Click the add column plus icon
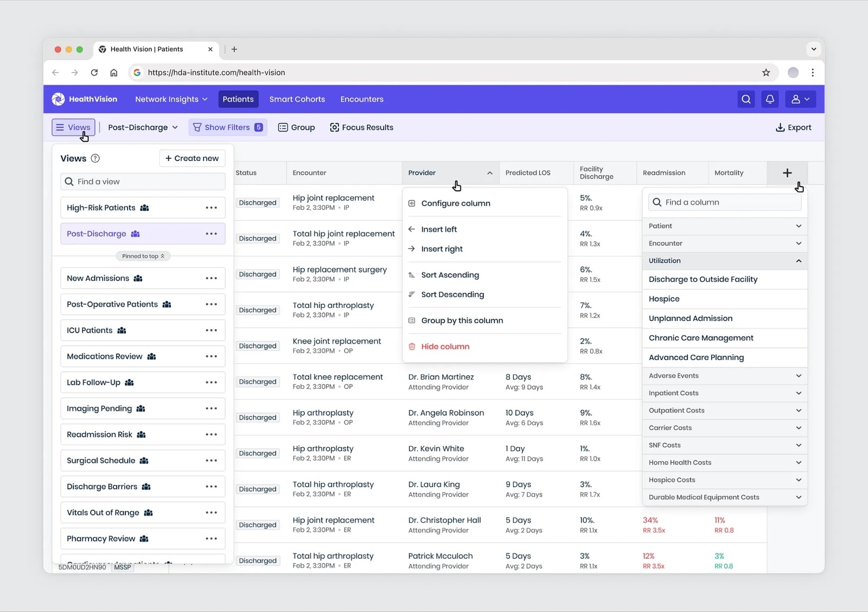The width and height of the screenshot is (868, 612). coord(787,173)
